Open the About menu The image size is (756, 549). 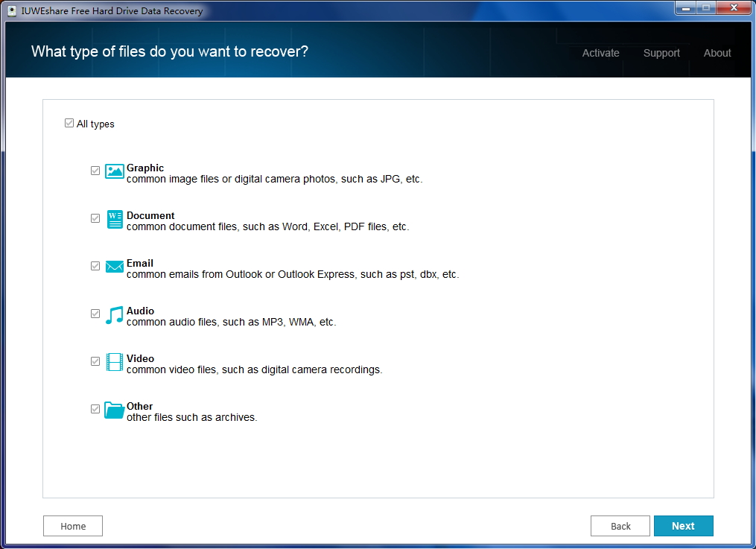[x=717, y=53]
